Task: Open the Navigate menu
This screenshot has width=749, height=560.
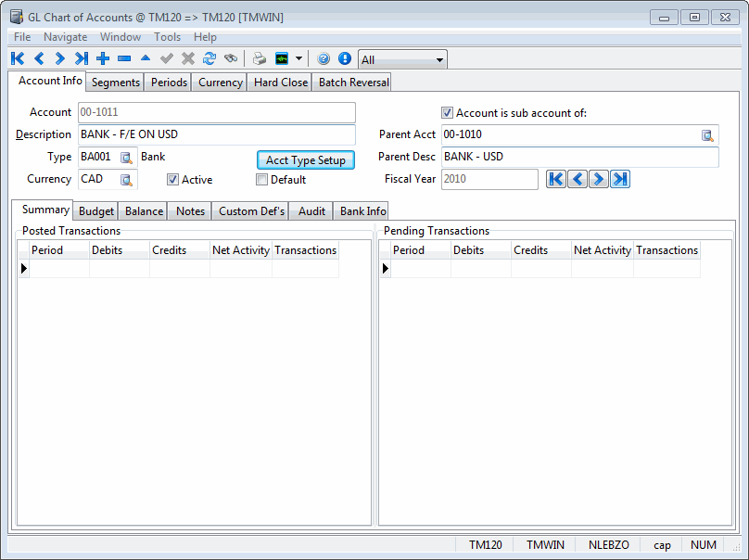Action: tap(65, 37)
